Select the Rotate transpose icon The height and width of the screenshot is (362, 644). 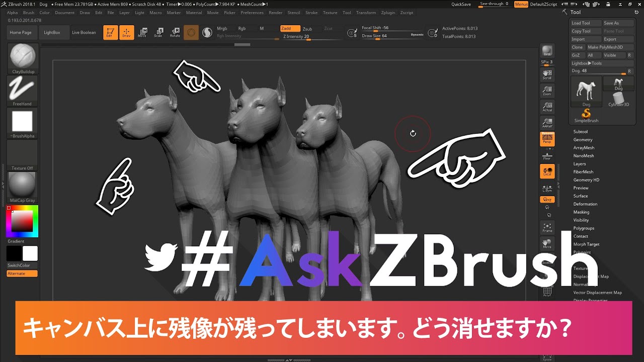coord(175,33)
